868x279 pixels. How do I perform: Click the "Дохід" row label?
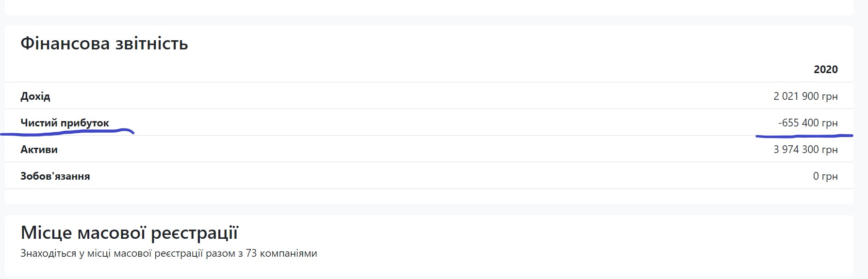[35, 96]
